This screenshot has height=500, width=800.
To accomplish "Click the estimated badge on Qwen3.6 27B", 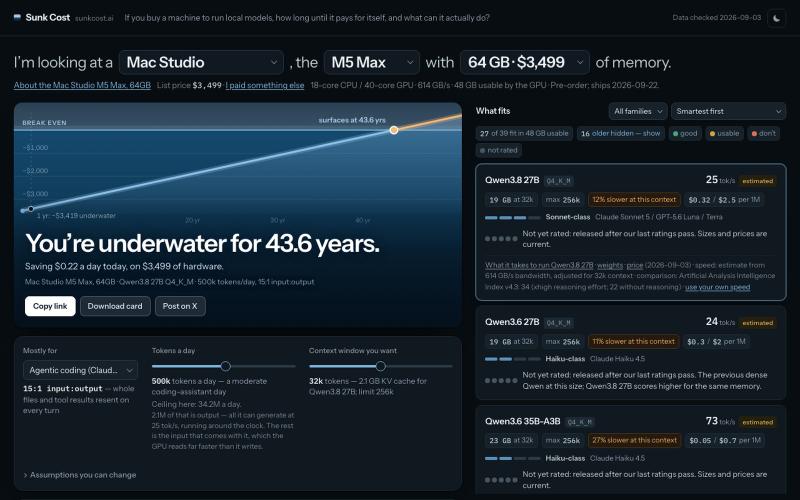I will pos(757,322).
